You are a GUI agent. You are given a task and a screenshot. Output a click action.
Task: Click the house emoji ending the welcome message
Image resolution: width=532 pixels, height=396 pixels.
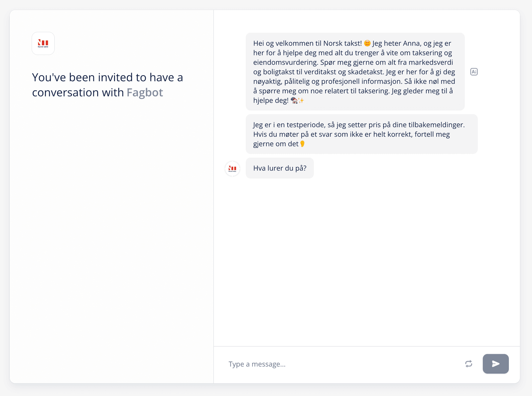tap(294, 100)
